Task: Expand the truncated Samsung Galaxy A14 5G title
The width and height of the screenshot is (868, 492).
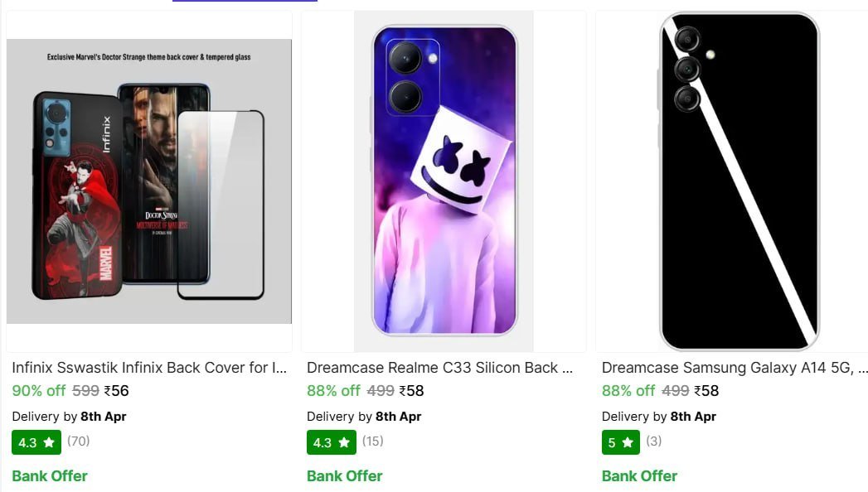Action: [730, 368]
